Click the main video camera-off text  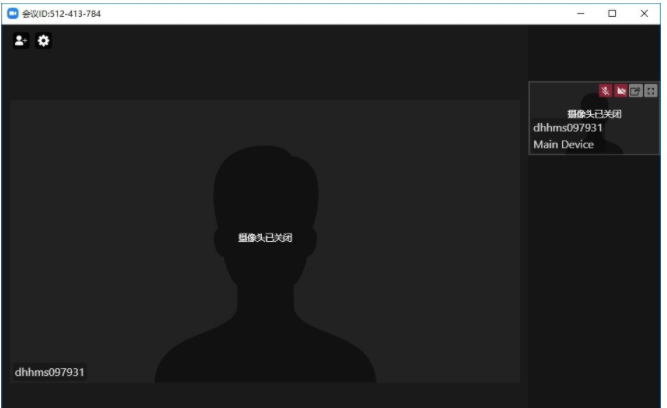point(265,238)
